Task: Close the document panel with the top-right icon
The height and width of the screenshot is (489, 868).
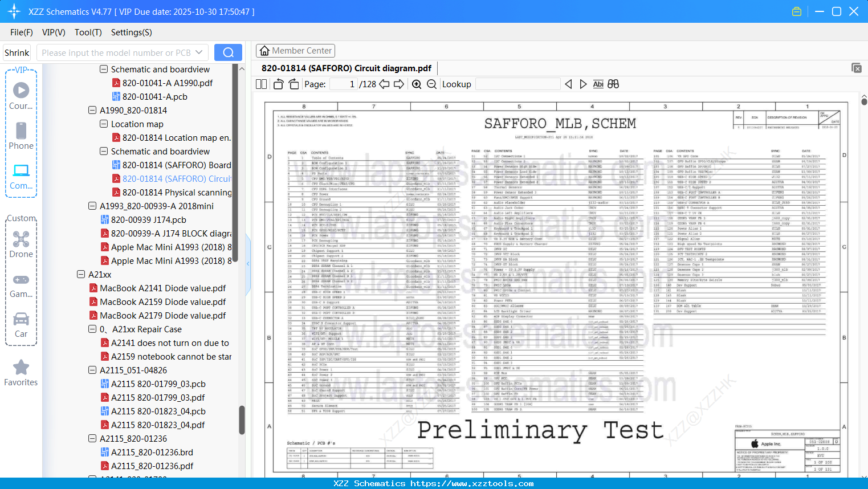Action: coord(857,68)
